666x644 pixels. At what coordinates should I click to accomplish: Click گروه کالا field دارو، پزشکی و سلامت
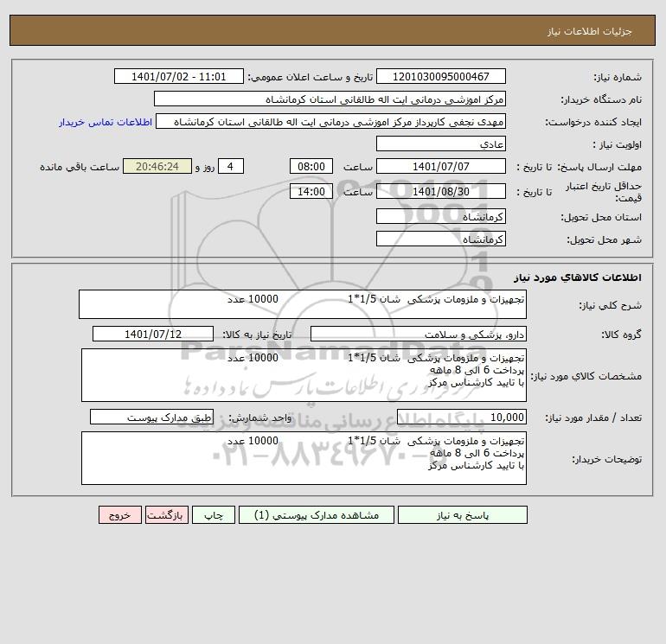tap(419, 334)
